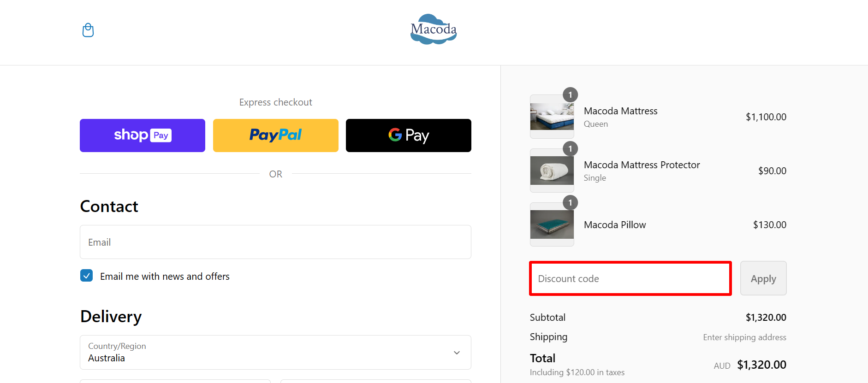Image resolution: width=868 pixels, height=383 pixels.
Task: Click the Macoda Mattress Protector name
Action: tap(642, 165)
